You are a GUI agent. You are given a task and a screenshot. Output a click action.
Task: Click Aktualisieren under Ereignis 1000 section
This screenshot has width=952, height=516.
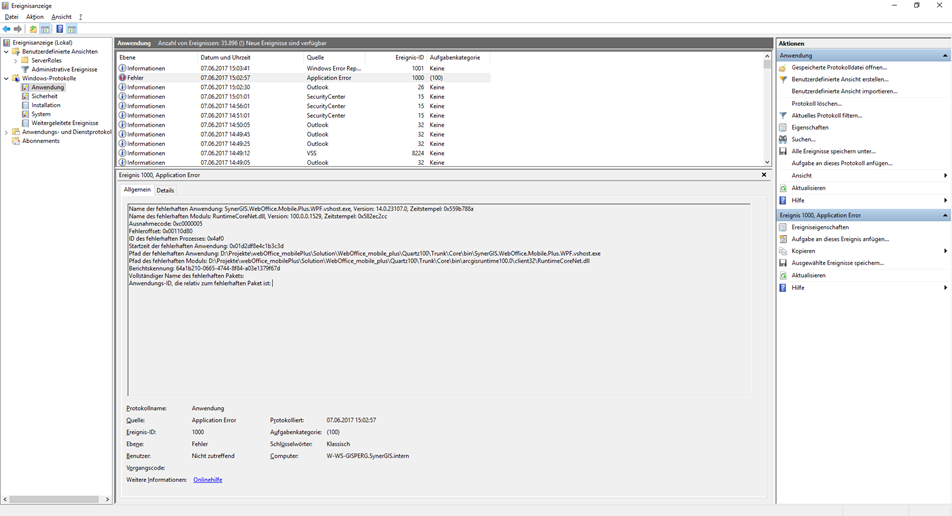pyautogui.click(x=808, y=275)
